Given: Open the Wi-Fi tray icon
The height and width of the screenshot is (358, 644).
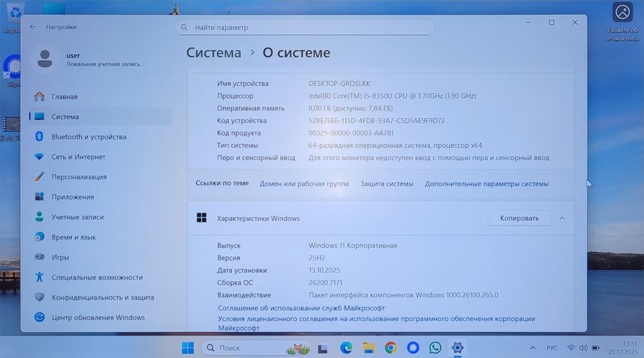Looking at the screenshot, I should click(571, 348).
